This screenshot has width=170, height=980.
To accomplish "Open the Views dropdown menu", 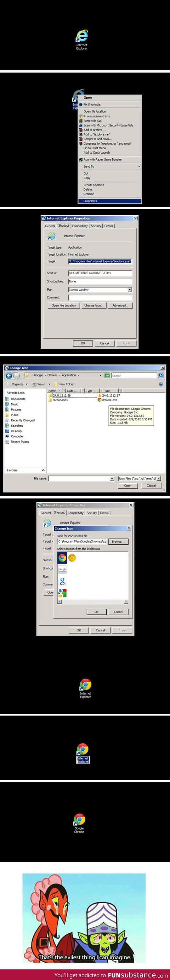I will coord(41,384).
